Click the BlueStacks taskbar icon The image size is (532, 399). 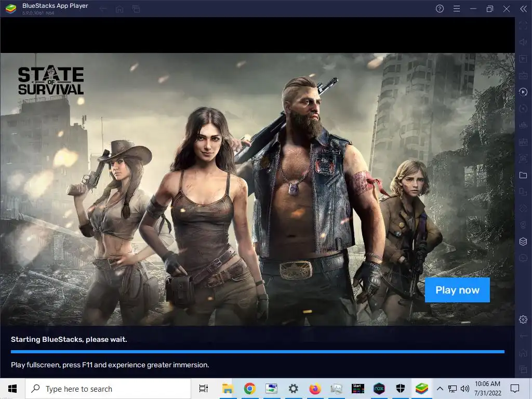tap(422, 389)
